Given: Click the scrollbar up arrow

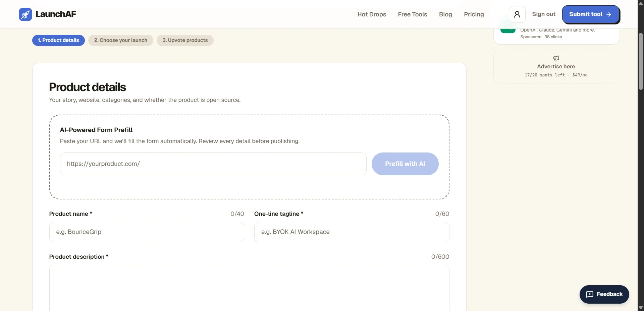Looking at the screenshot, I should (641, 3).
